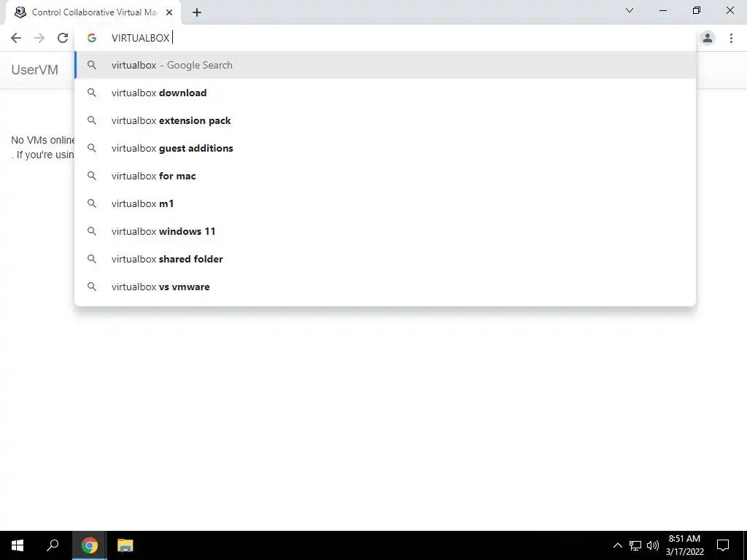This screenshot has height=560, width=747.
Task: Open the Action Center notifications icon
Action: (723, 545)
